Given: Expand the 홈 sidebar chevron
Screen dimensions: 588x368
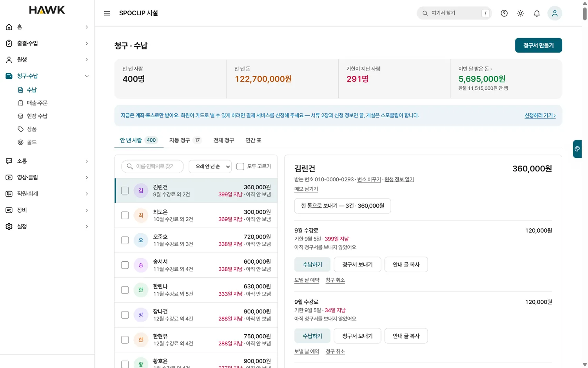Looking at the screenshot, I should tap(87, 27).
